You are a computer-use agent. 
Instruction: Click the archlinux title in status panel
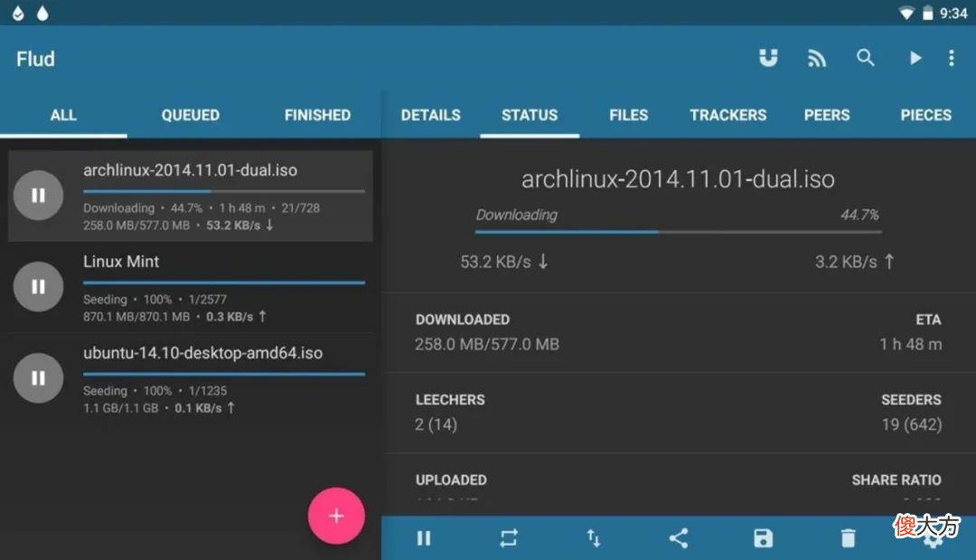678,179
